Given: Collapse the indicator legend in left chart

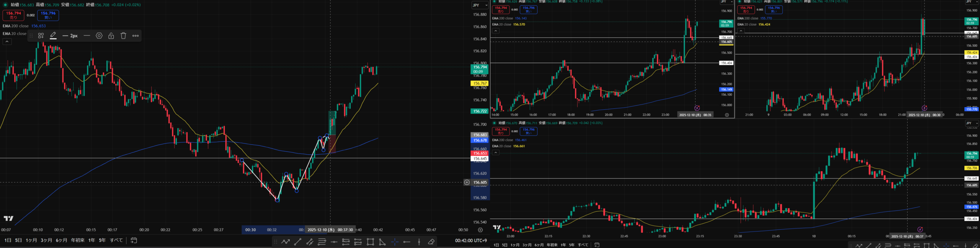Looking at the screenshot, I should pos(7,42).
